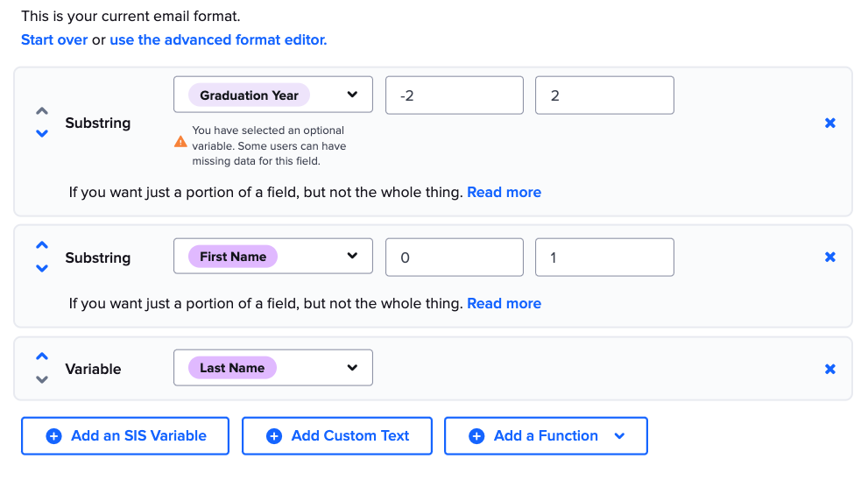Focus the First Name length field containing 1
The height and width of the screenshot is (487, 868).
coord(604,258)
